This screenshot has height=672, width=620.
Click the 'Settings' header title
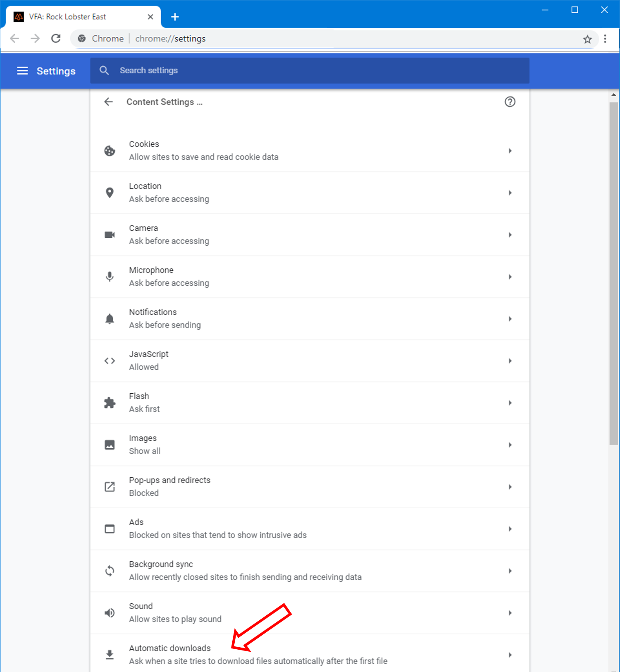(x=56, y=71)
